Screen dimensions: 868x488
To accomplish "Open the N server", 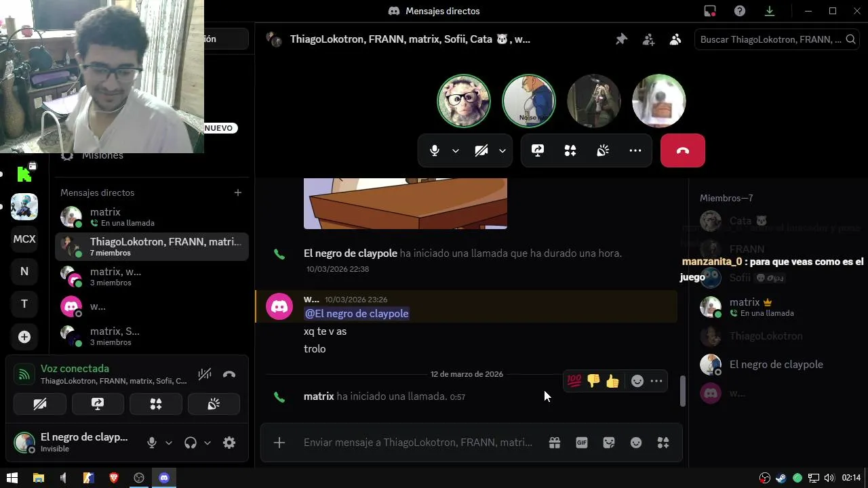I will pyautogui.click(x=24, y=271).
